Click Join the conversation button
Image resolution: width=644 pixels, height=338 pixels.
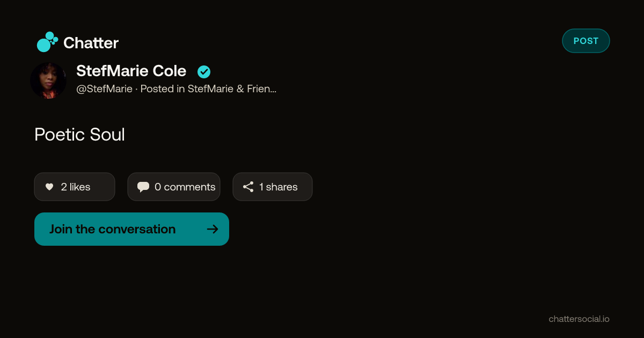click(x=131, y=229)
